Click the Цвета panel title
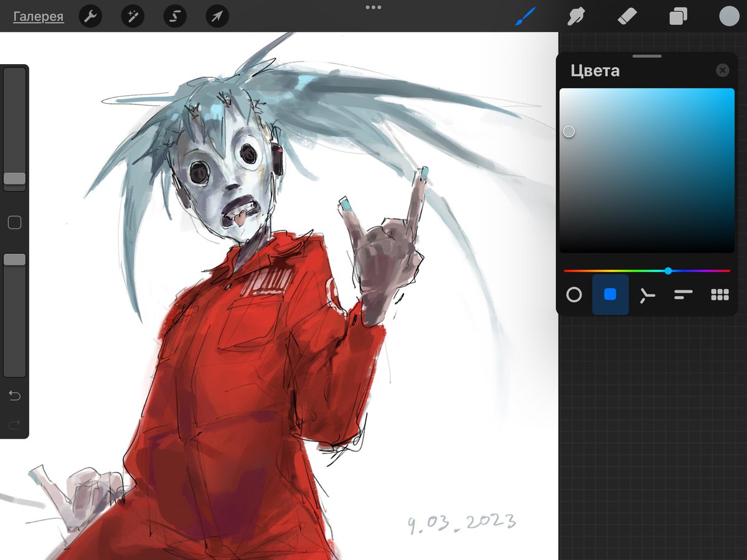The width and height of the screenshot is (747, 560). [x=595, y=70]
